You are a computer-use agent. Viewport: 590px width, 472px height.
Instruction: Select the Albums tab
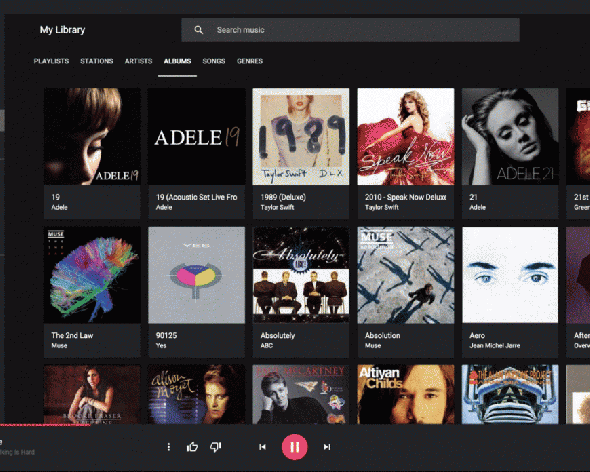177,61
